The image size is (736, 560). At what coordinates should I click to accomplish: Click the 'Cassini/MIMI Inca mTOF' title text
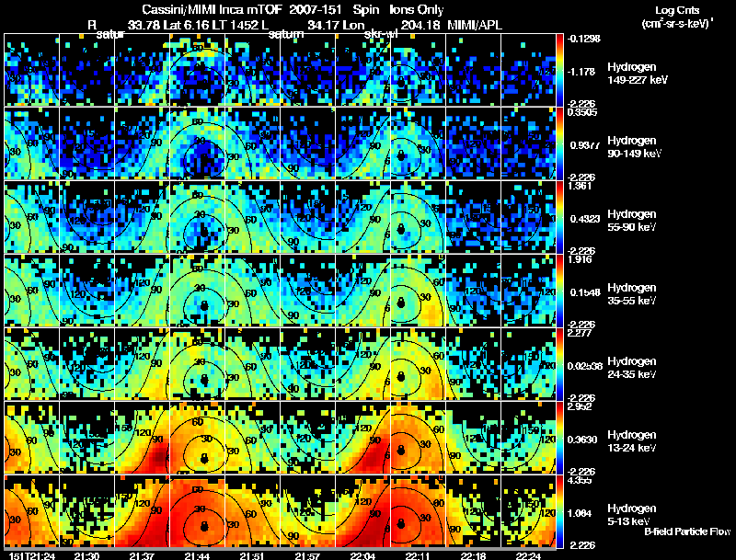212,9
